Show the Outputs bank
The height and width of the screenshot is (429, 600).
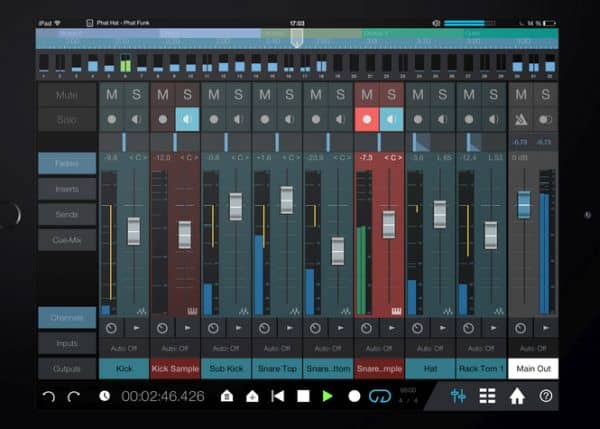click(67, 369)
